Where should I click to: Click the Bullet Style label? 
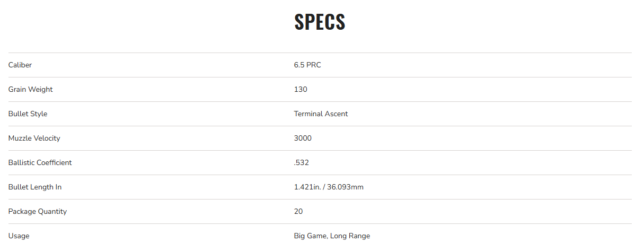tap(28, 114)
